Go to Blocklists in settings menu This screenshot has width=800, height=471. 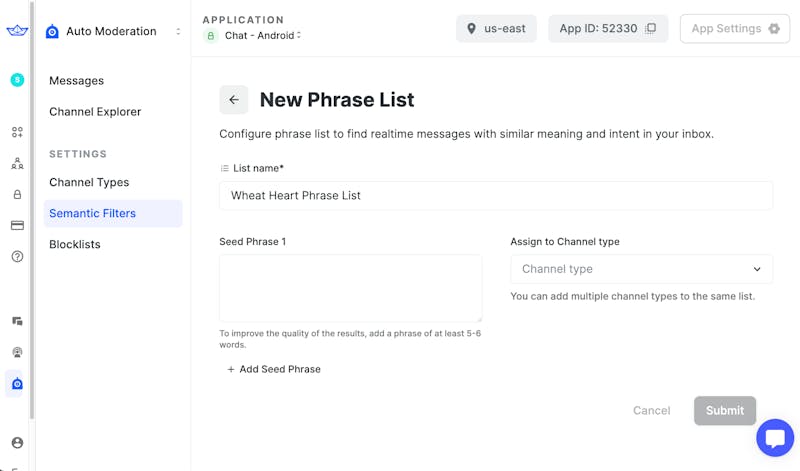tap(75, 244)
